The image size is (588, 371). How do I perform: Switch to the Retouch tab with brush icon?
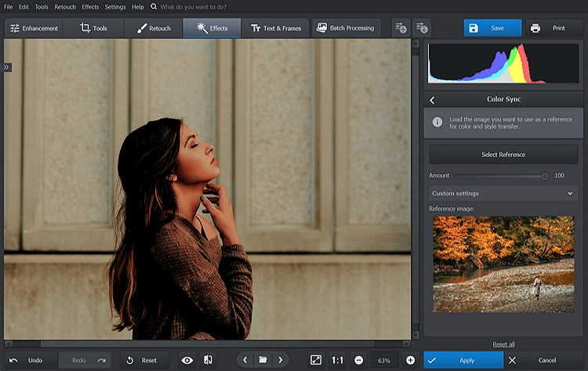(x=154, y=28)
